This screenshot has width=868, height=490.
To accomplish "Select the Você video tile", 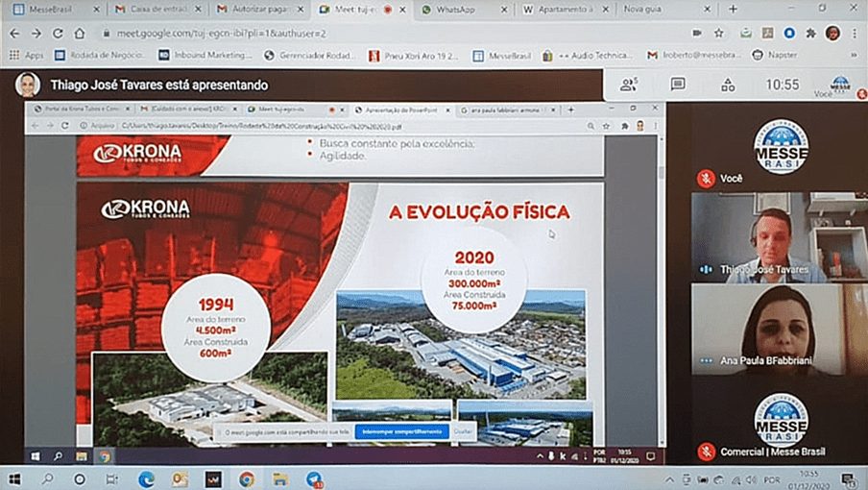I will coord(780,147).
